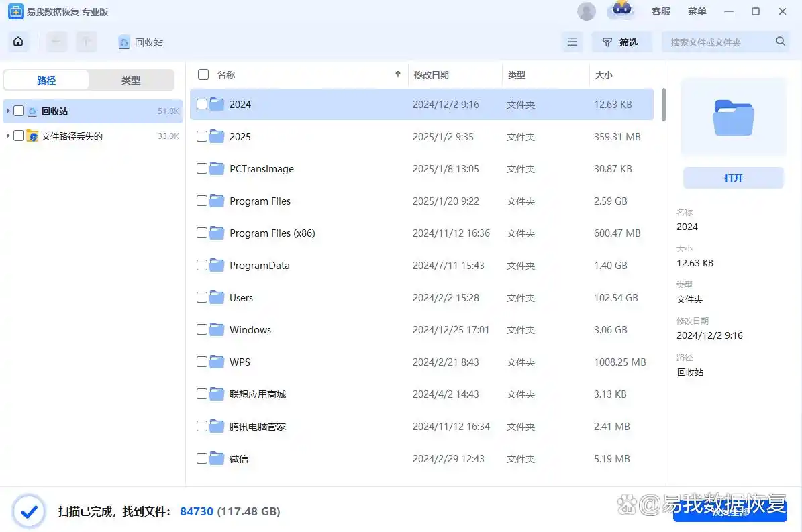The image size is (802, 532).
Task: Open the 菜单 menu
Action: point(697,11)
